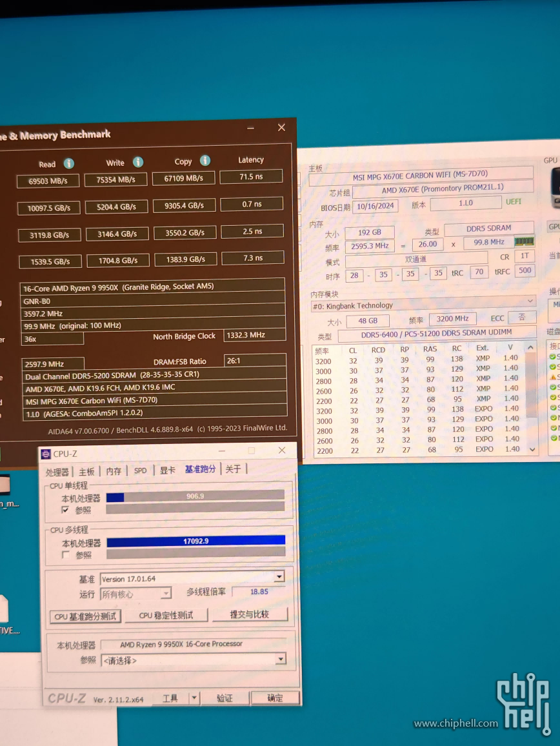Image resolution: width=560 pixels, height=746 pixels.
Task: Close the CPU-Z window
Action: (282, 450)
